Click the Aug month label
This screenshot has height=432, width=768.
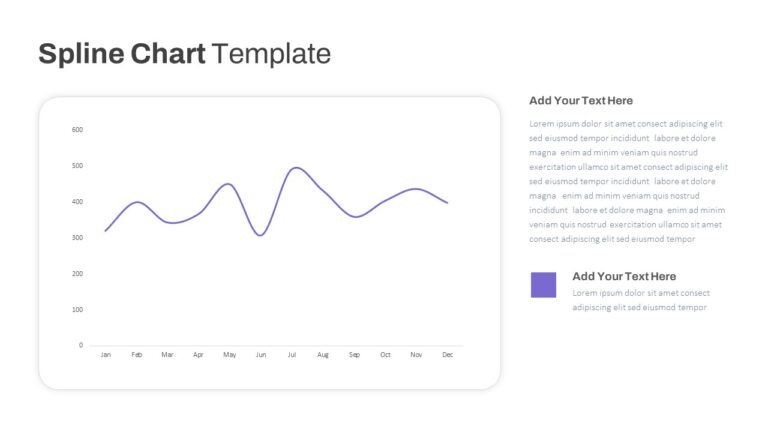[x=323, y=355]
